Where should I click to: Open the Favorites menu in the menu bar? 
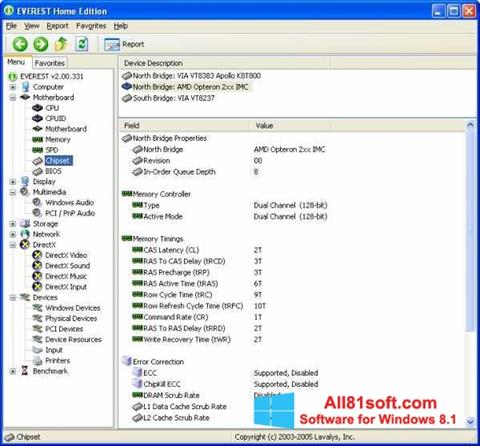[91, 26]
